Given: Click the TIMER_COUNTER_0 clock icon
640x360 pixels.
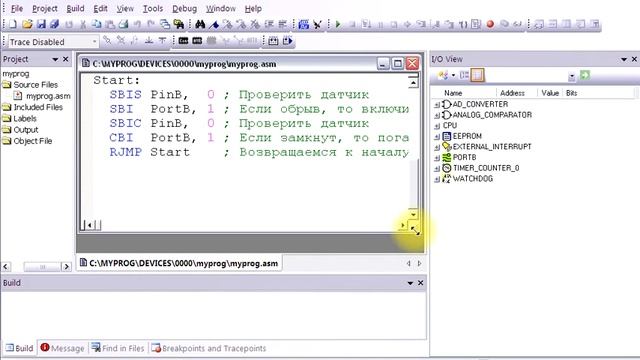Looking at the screenshot, I should pos(447,168).
